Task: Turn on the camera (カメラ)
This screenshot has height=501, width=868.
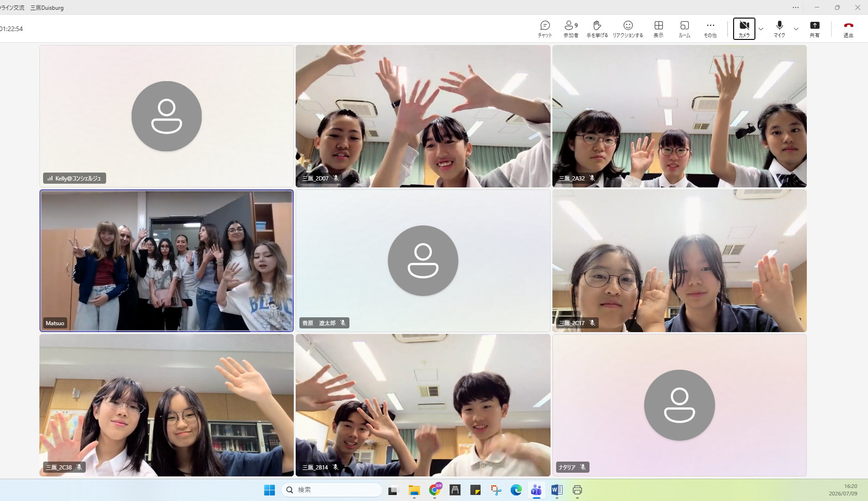Action: (x=744, y=29)
